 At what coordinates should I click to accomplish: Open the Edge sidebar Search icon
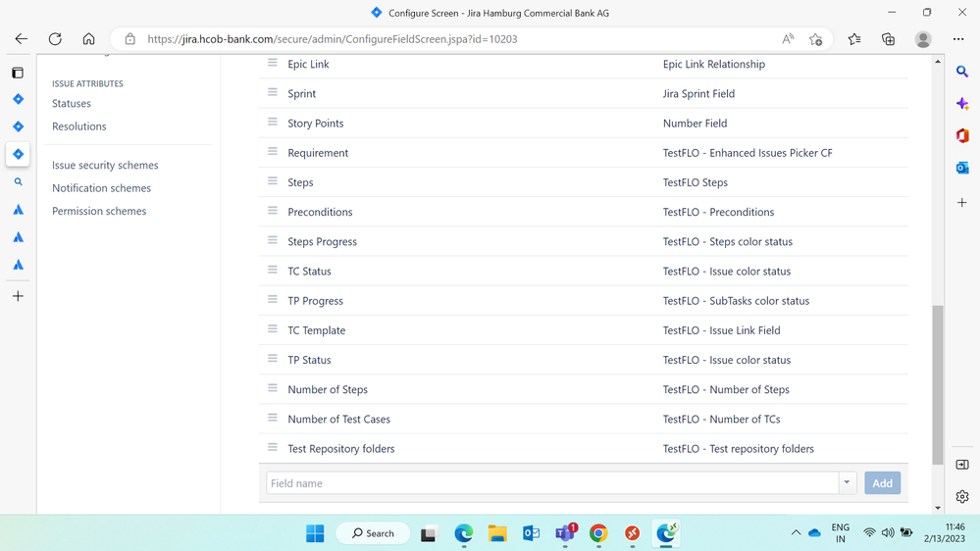pos(962,72)
